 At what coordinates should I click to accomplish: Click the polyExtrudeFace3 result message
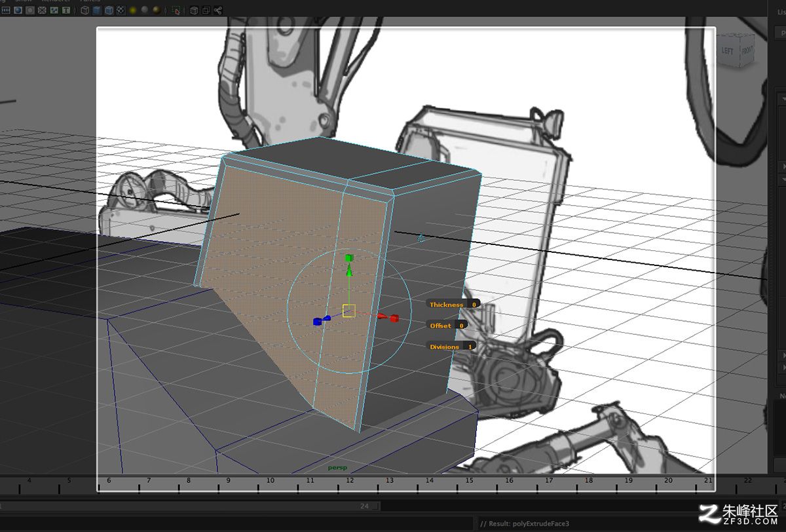(525, 523)
